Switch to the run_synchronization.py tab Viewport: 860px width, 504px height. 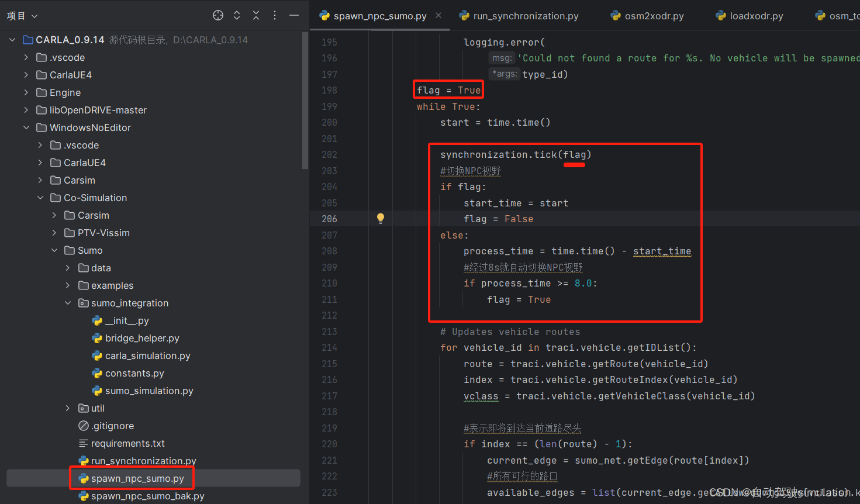tap(519, 16)
